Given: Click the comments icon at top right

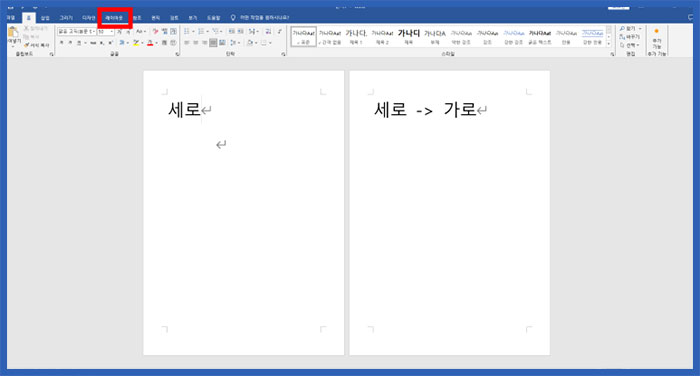Looking at the screenshot, I should (691, 17).
